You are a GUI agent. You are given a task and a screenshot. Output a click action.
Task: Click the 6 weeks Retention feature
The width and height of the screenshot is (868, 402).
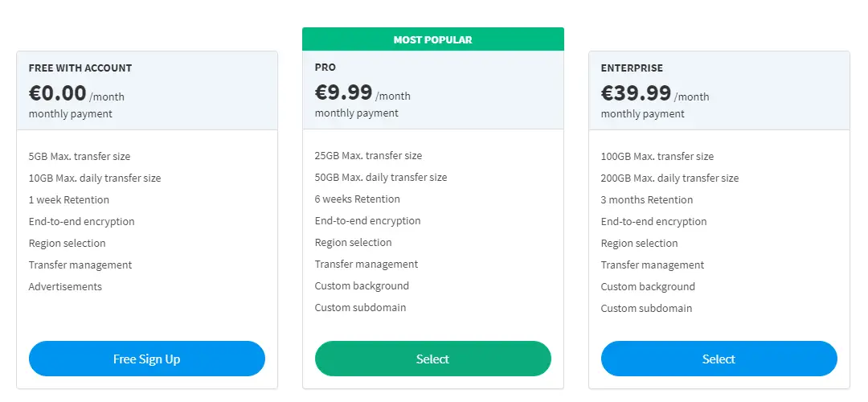pos(358,199)
